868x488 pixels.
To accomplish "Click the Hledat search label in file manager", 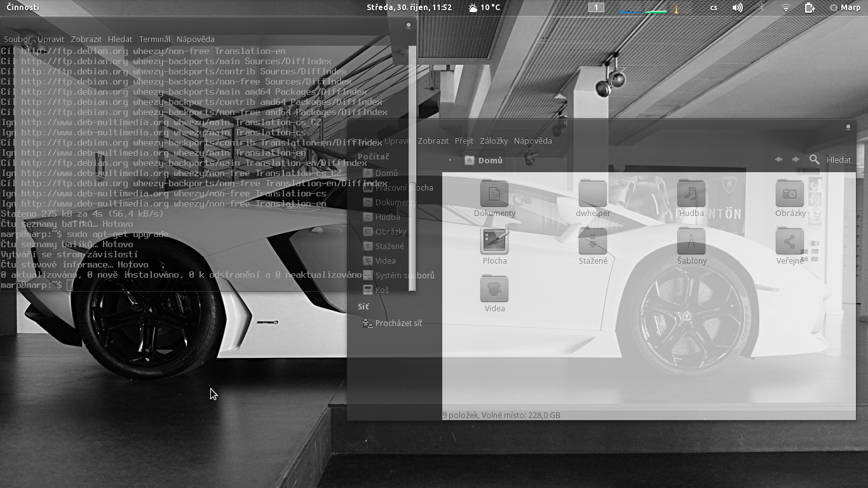I will 839,159.
